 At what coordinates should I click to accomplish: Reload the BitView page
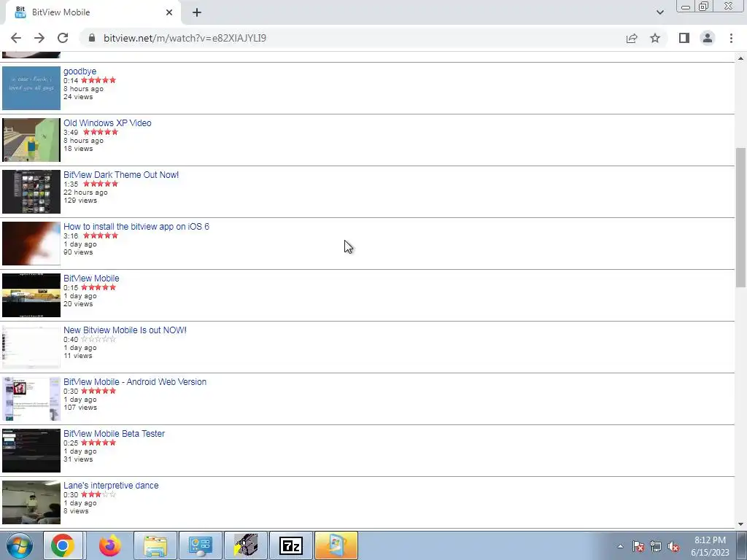pos(63,38)
